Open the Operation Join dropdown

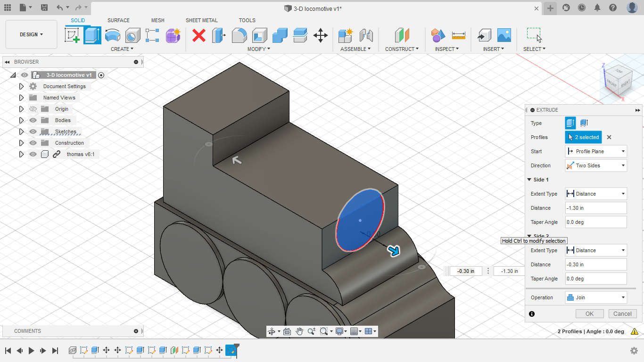596,297
